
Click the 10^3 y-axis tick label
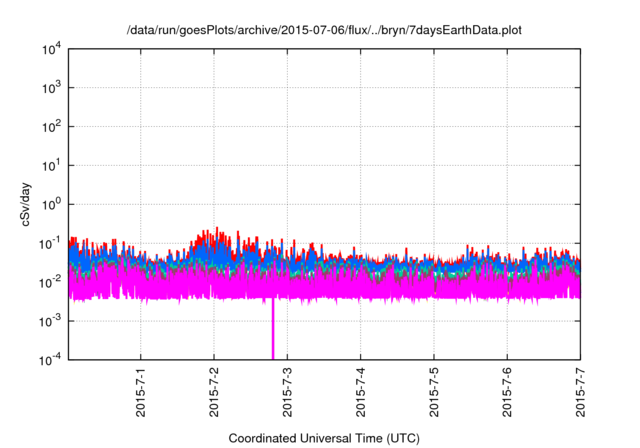pyautogui.click(x=51, y=87)
